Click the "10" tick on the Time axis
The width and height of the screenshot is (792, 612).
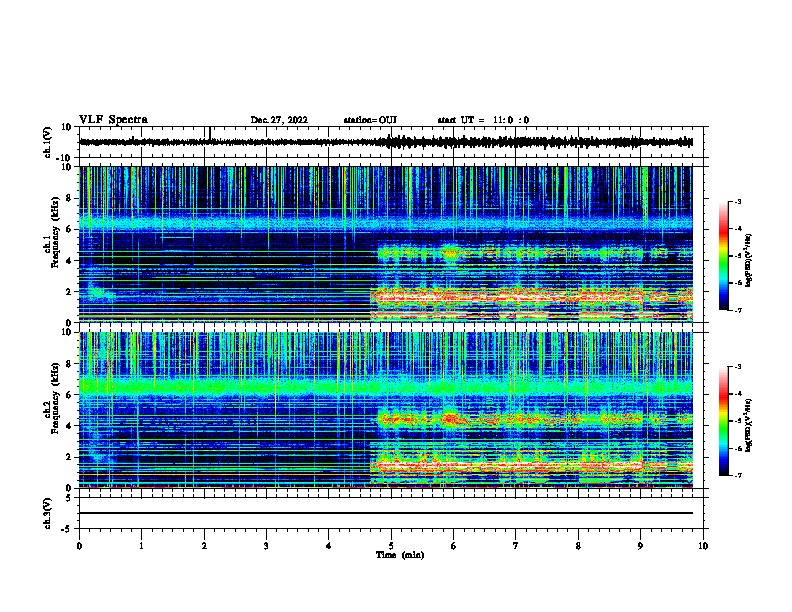703,546
